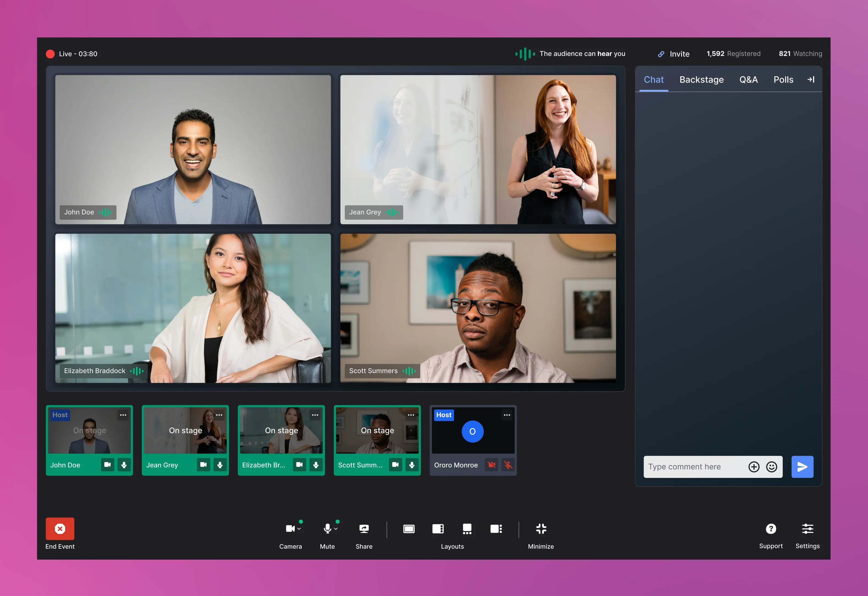868x596 pixels.
Task: Select Elizabeth Braddock video tile on stage
Action: [193, 308]
